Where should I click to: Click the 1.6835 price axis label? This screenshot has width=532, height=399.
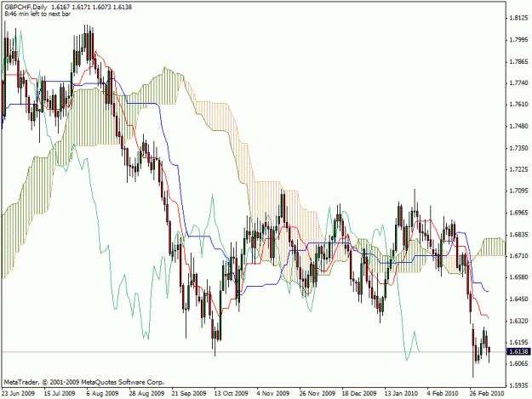pyautogui.click(x=519, y=235)
